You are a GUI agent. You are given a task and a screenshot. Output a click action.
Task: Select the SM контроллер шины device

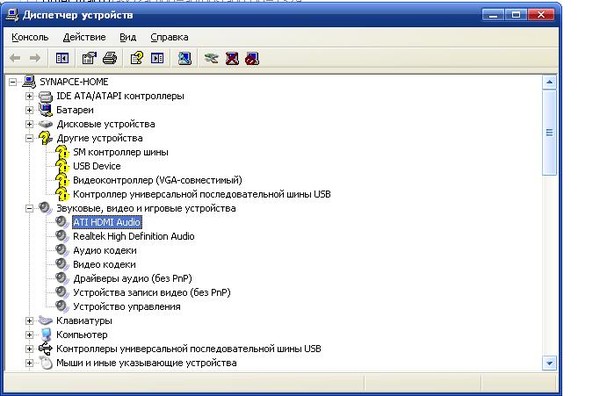pos(121,152)
